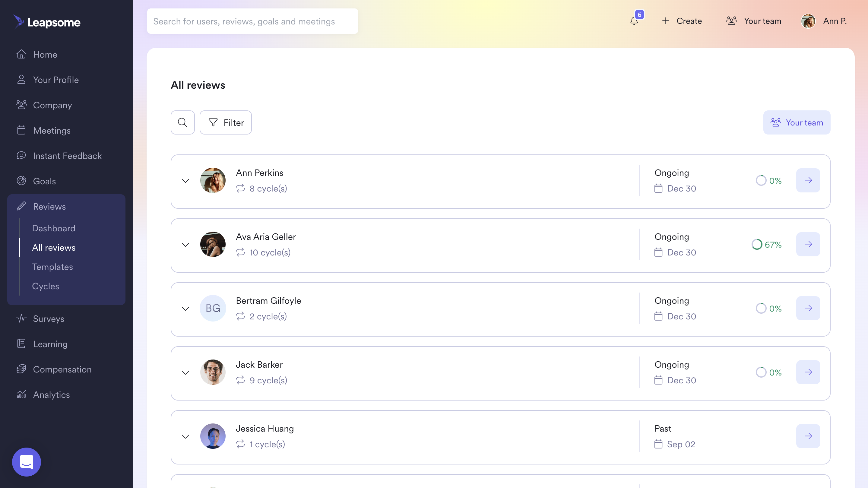Click Ann P. profile avatar in header
Viewport: 868px width, 488px height.
tap(808, 21)
